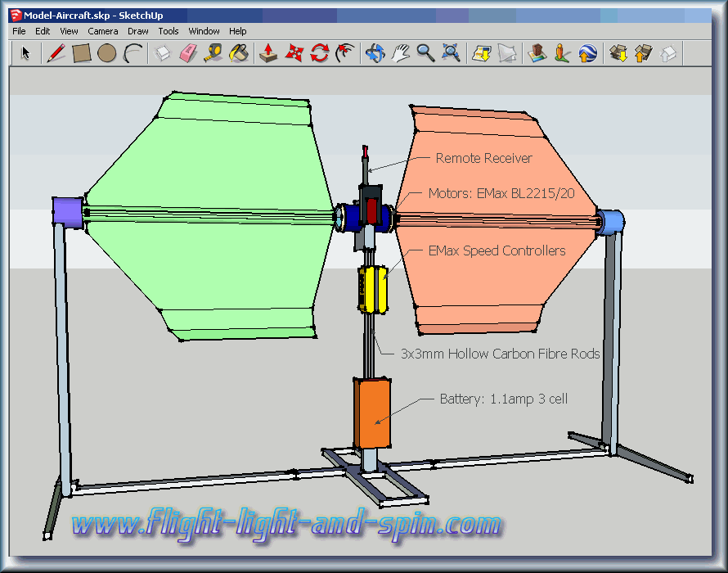
Task: Open the Camera menu
Action: (102, 31)
